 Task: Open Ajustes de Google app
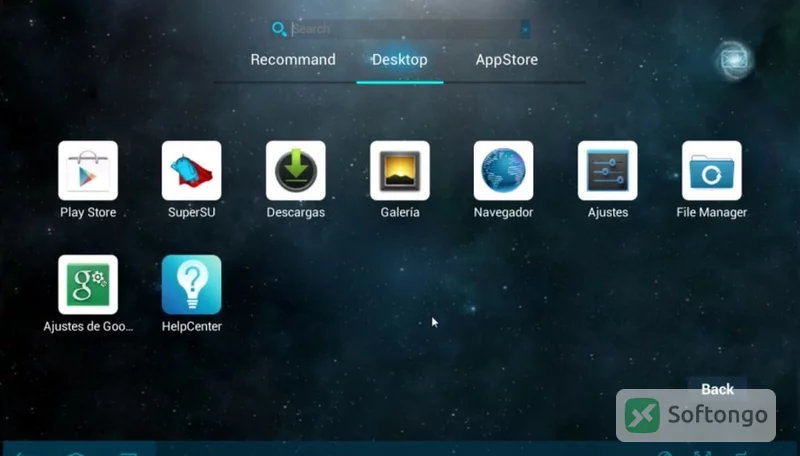[x=88, y=285]
